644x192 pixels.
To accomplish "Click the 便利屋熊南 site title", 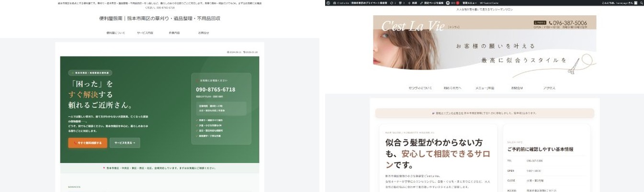I will (x=159, y=18).
